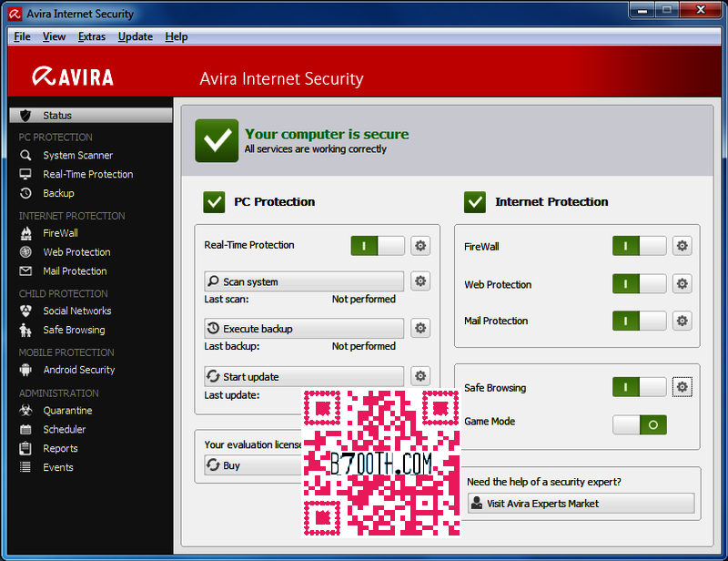Open Events label in sidebar
Image resolution: width=728 pixels, height=561 pixels.
click(58, 467)
